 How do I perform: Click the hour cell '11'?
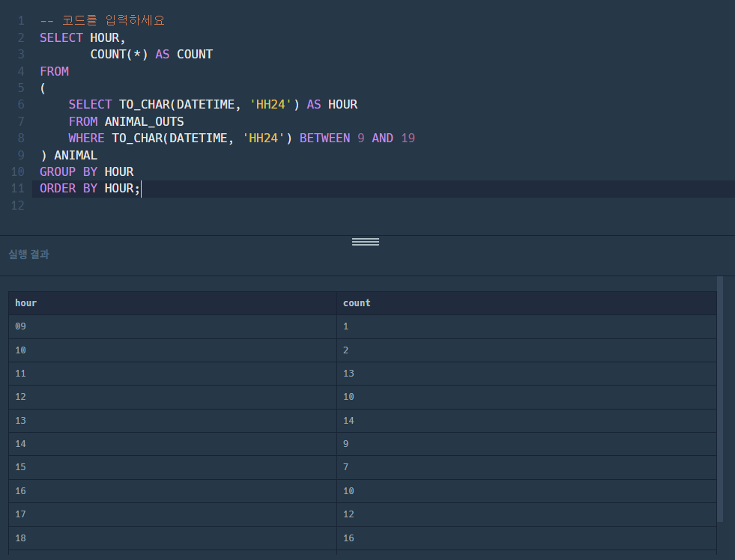pos(172,374)
